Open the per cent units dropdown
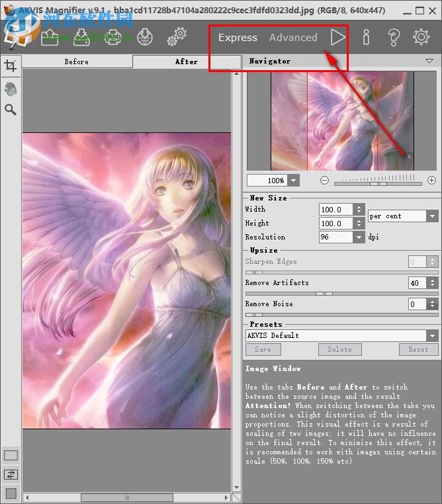442x504 pixels. (x=432, y=216)
